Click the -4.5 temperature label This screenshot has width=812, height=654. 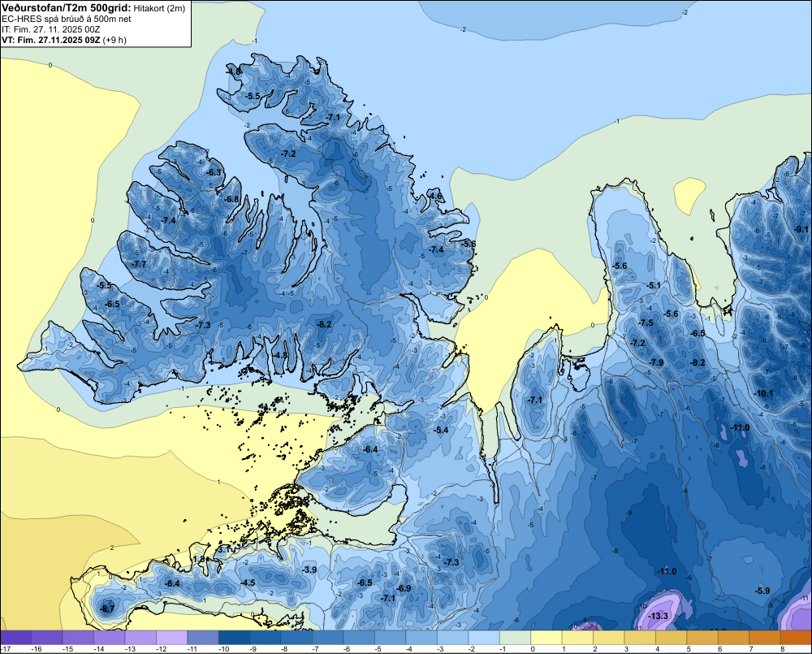(248, 583)
